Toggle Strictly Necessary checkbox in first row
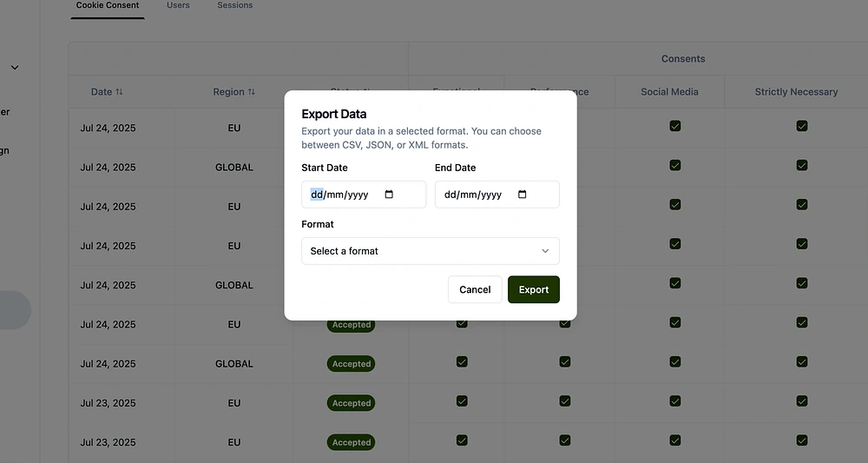The image size is (868, 463). click(x=802, y=126)
